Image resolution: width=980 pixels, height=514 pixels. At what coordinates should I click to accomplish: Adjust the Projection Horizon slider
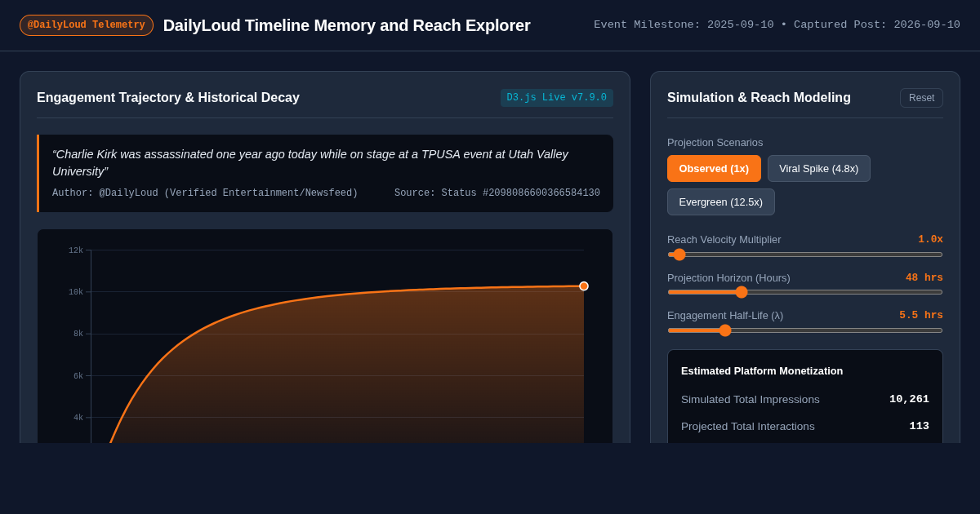tap(805, 292)
